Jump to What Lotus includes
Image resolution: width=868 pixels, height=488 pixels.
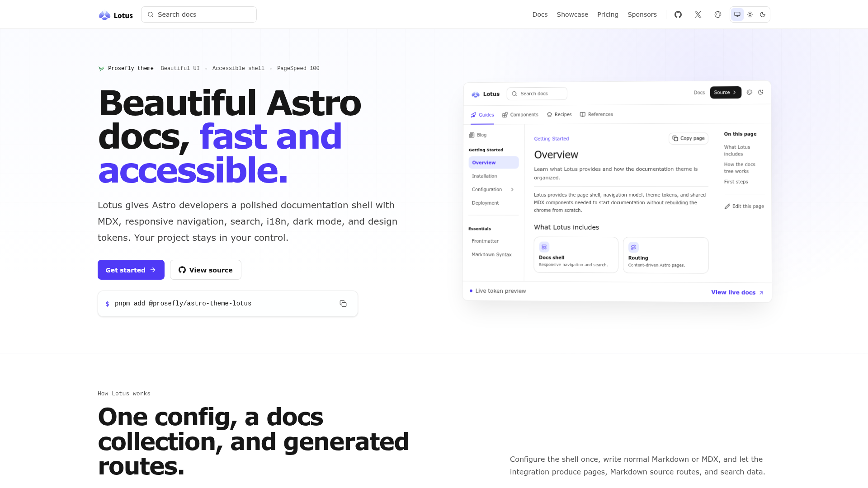pos(737,150)
